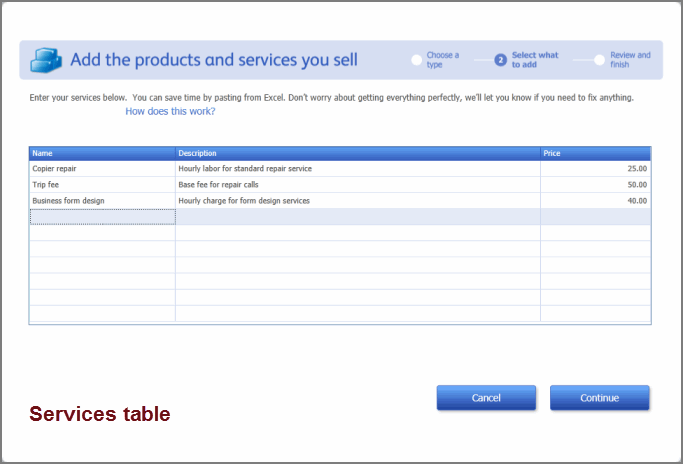Viewport: 683px width, 464px height.
Task: Click the 'Review and finish' step label
Action: coord(630,60)
